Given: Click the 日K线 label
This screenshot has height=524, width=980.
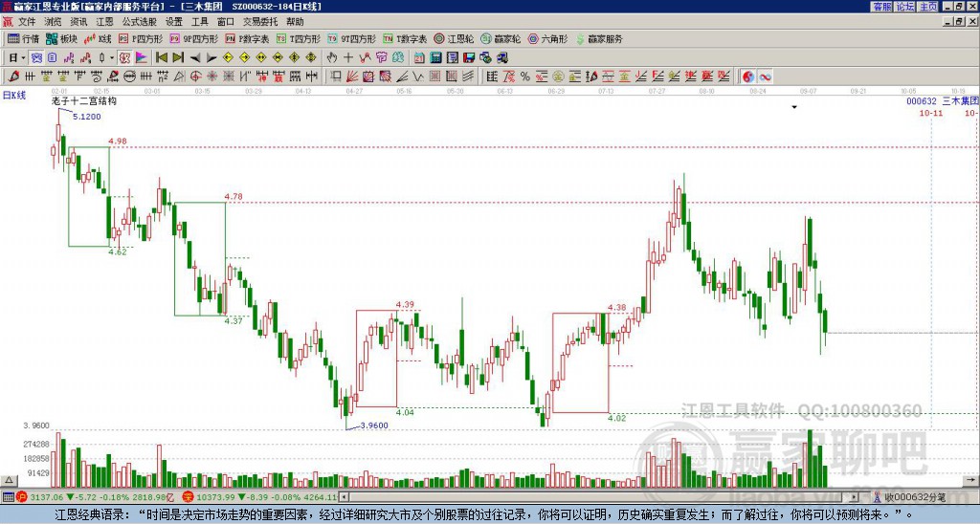Looking at the screenshot, I should pos(14,95).
